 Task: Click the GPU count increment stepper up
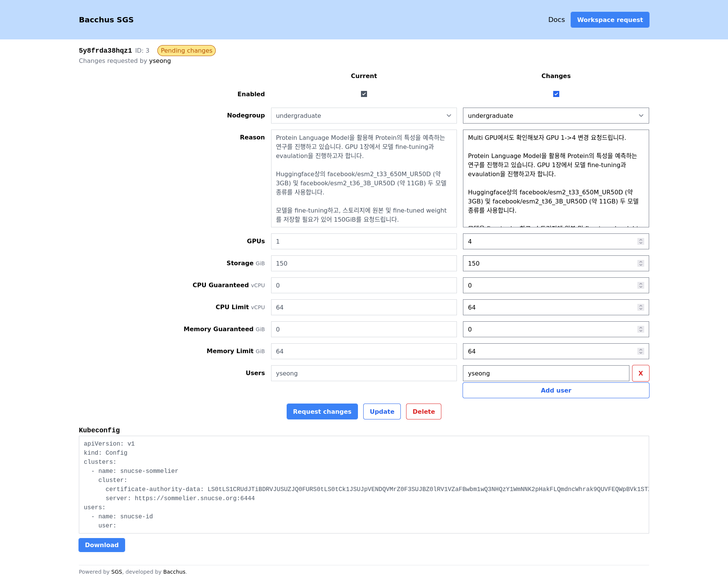click(641, 239)
